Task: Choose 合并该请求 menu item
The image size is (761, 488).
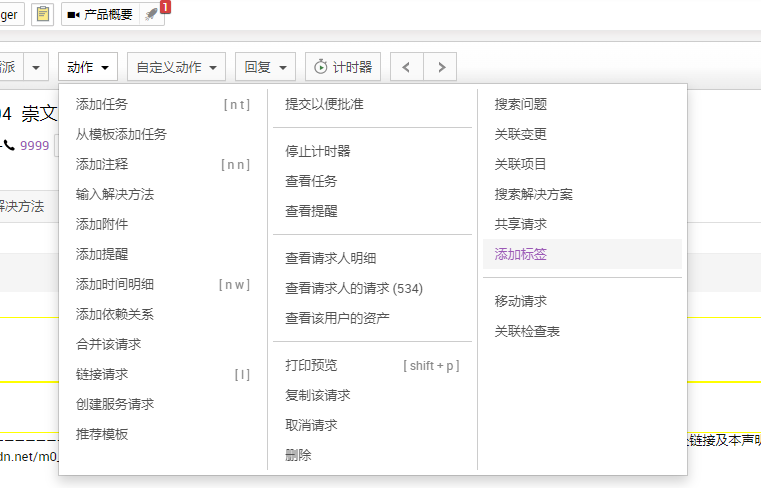Action: (x=108, y=344)
